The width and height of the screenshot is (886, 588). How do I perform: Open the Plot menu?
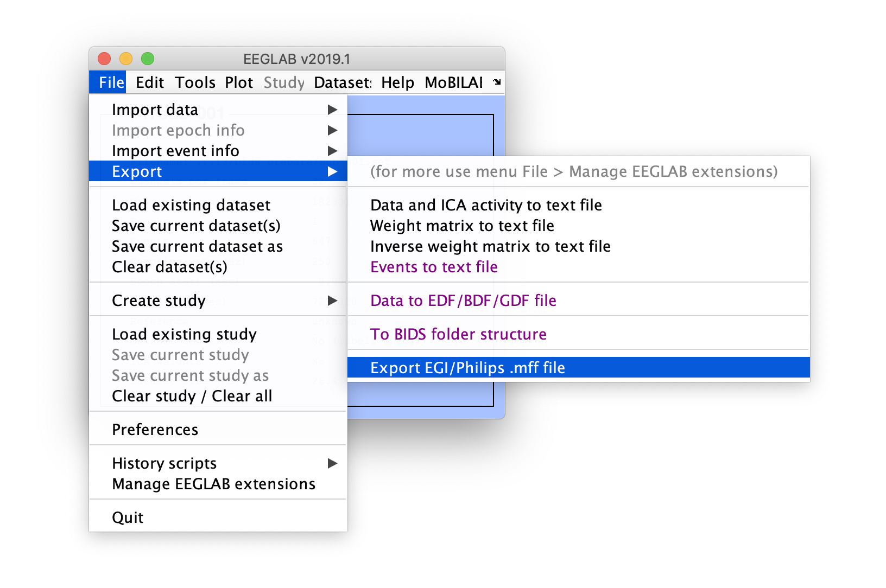[239, 82]
